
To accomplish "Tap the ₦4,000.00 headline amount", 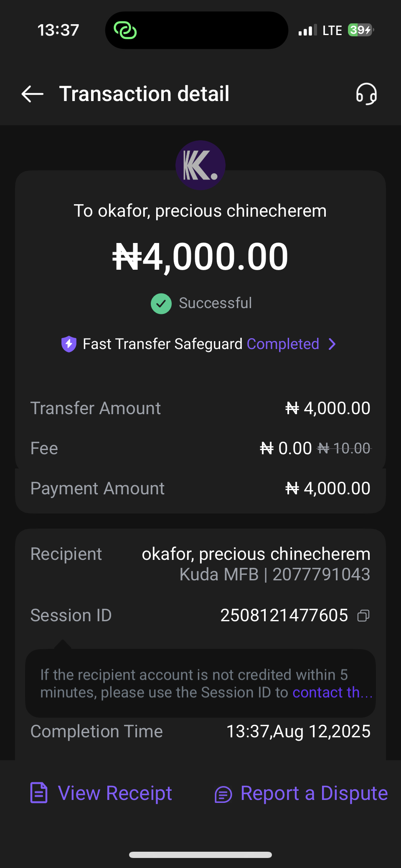I will click(x=200, y=256).
